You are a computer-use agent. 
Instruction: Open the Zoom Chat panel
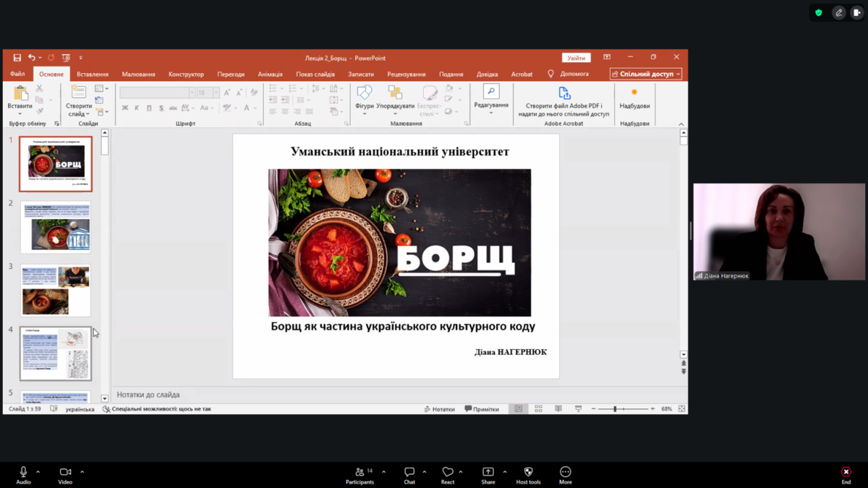pyautogui.click(x=409, y=474)
